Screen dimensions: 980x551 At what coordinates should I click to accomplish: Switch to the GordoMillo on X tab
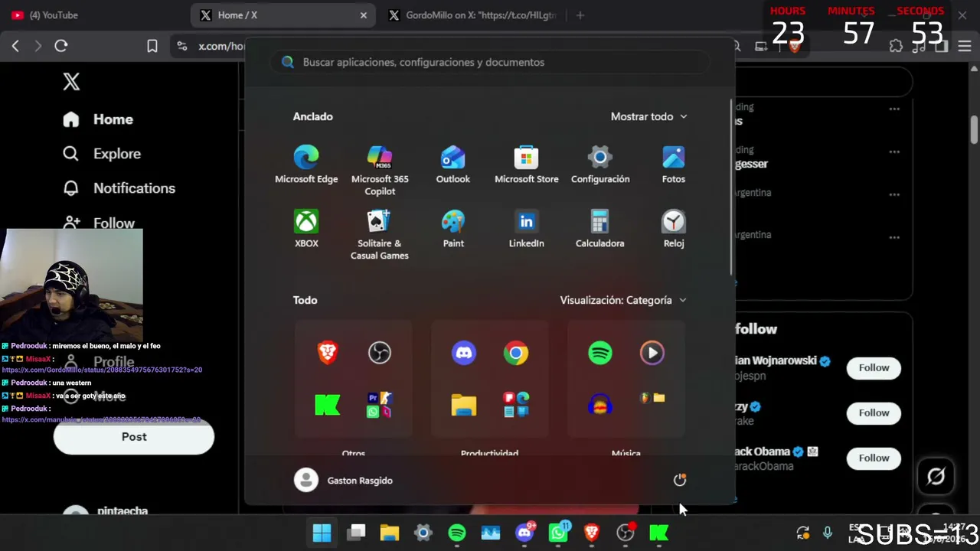click(473, 15)
